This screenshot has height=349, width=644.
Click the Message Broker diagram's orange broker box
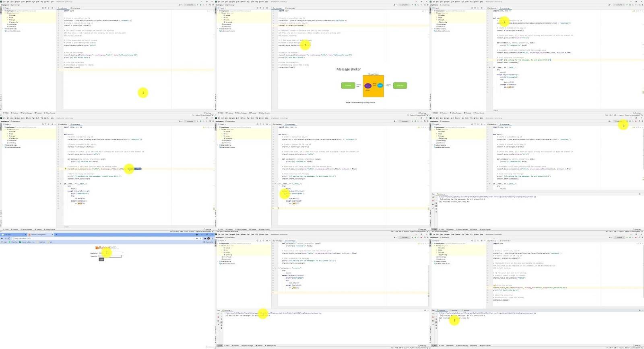pyautogui.click(x=373, y=86)
